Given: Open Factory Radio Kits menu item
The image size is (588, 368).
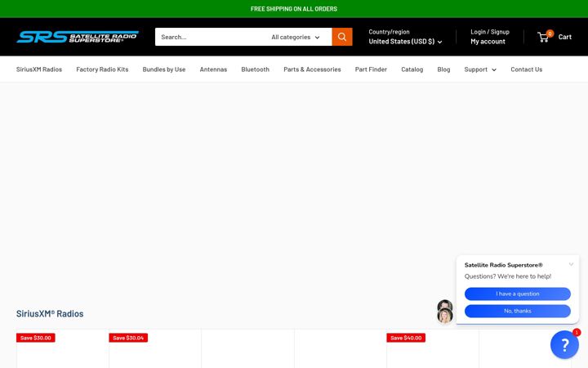Looking at the screenshot, I should pyautogui.click(x=102, y=70).
